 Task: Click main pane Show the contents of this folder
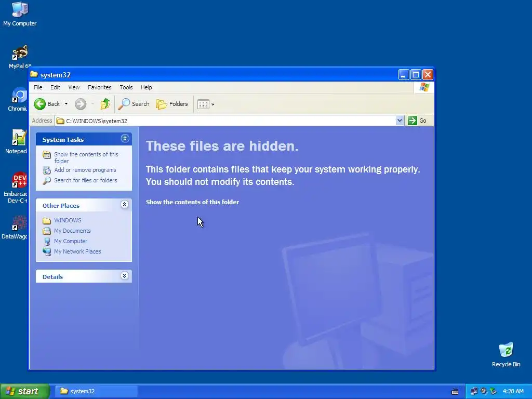[192, 202]
